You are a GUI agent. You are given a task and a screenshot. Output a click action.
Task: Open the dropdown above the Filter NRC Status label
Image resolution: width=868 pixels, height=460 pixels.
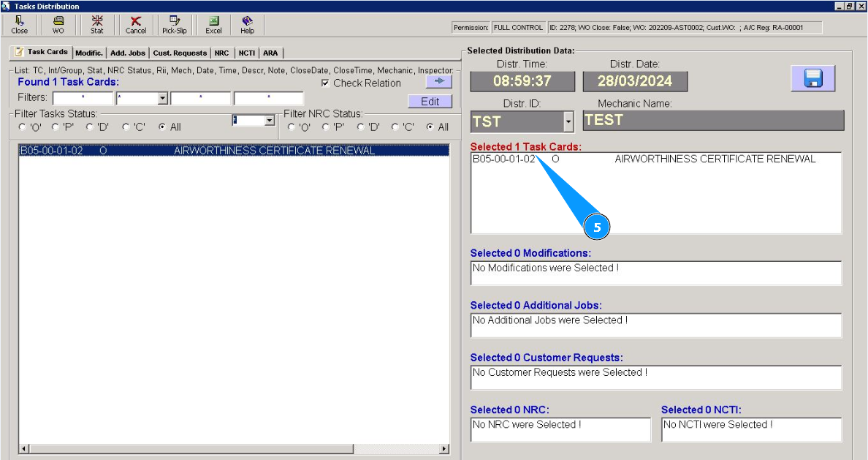pyautogui.click(x=270, y=120)
